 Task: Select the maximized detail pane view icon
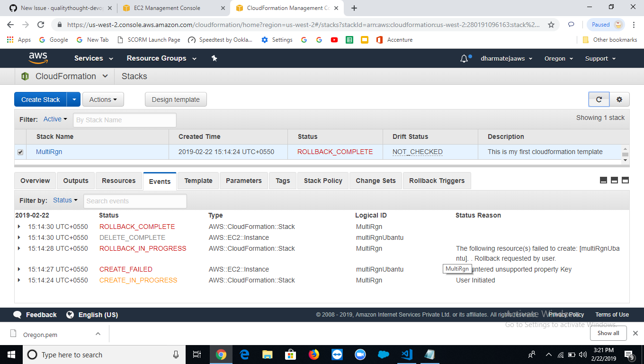(x=625, y=180)
